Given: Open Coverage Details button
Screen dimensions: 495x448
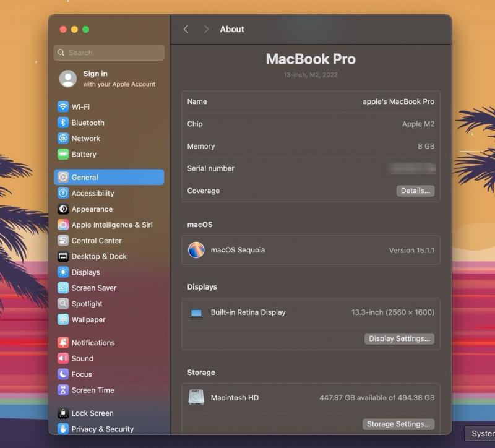Looking at the screenshot, I should tap(415, 191).
